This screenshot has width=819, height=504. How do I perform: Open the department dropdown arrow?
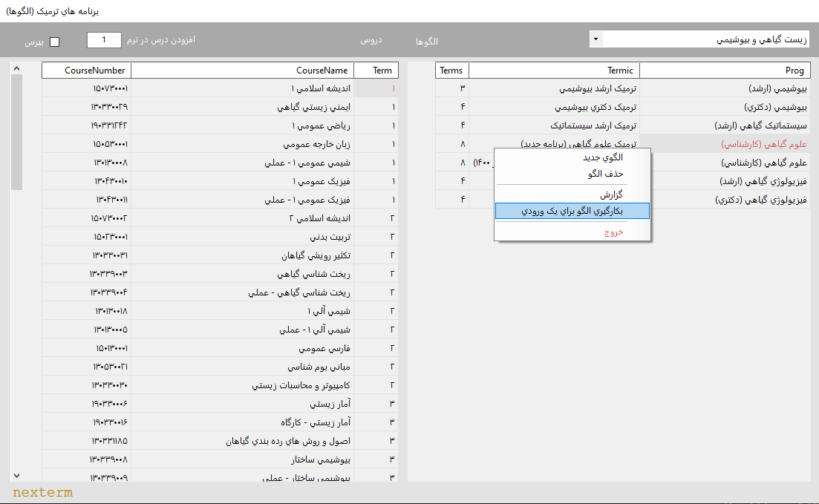(596, 39)
